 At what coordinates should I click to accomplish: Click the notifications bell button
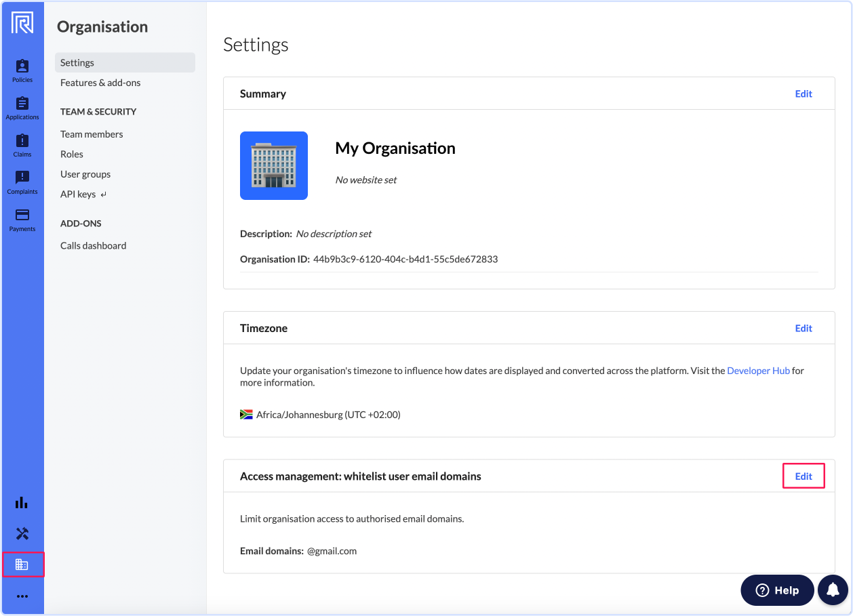(833, 590)
